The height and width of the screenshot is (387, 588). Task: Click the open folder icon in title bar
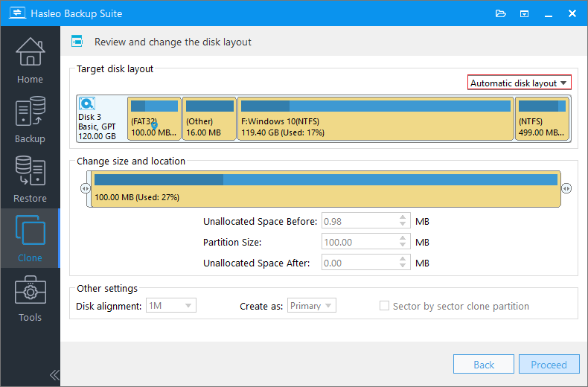[x=501, y=14]
